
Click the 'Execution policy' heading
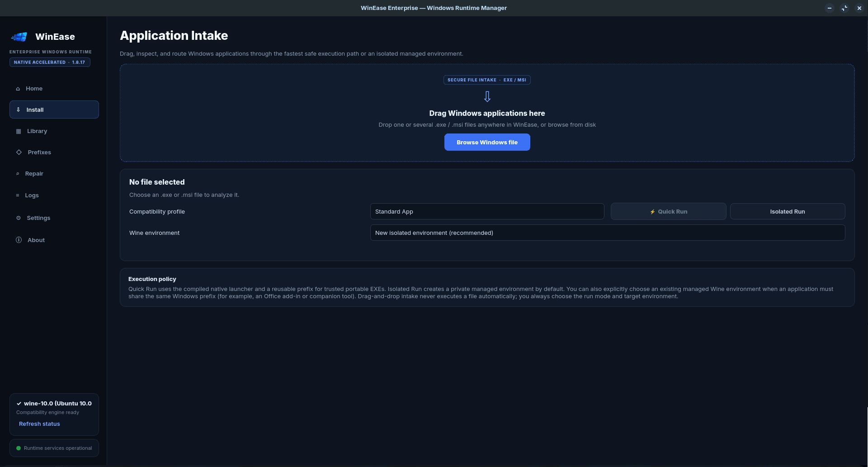(x=152, y=279)
